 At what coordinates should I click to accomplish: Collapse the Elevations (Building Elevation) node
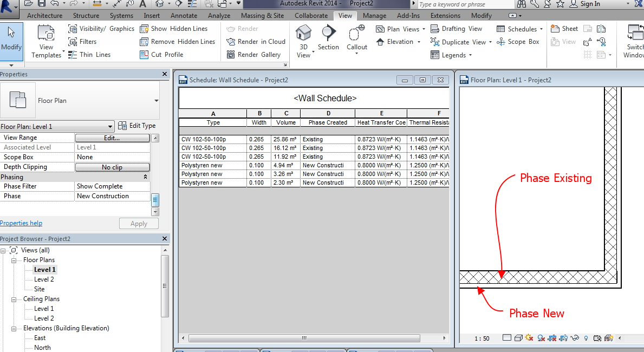click(14, 329)
